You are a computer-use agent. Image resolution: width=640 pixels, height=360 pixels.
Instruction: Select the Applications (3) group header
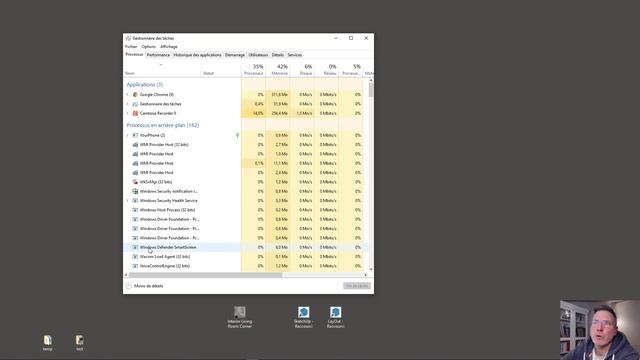[x=144, y=85]
